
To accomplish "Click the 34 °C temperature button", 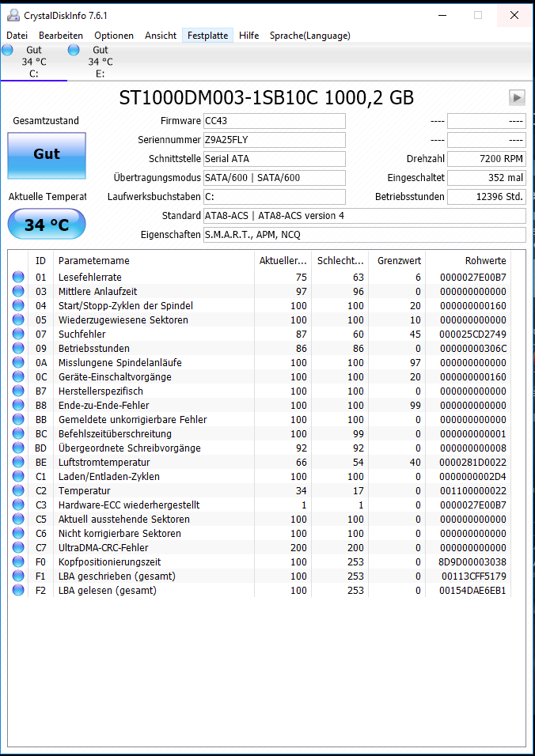I will pos(47,225).
